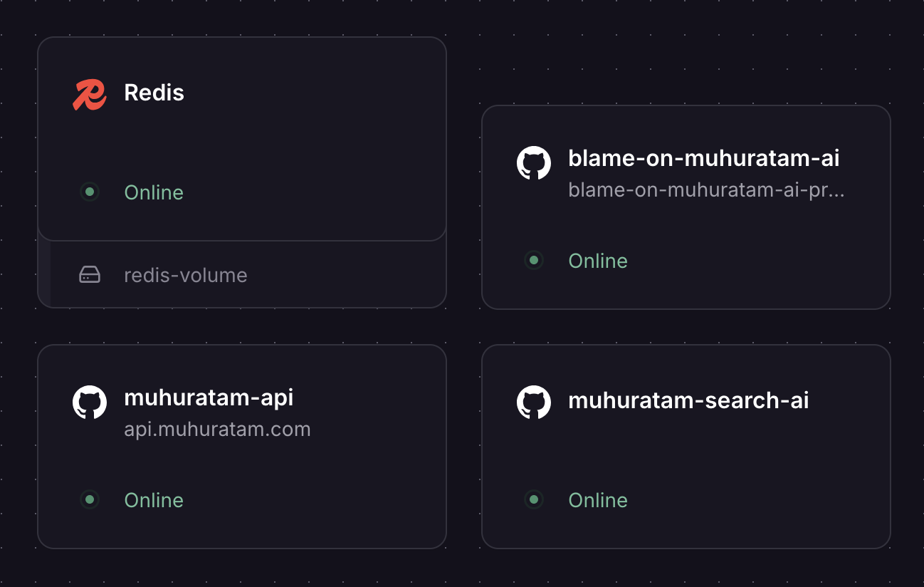This screenshot has height=587, width=924.
Task: Click the red Redis logo icon
Action: pyautogui.click(x=90, y=95)
